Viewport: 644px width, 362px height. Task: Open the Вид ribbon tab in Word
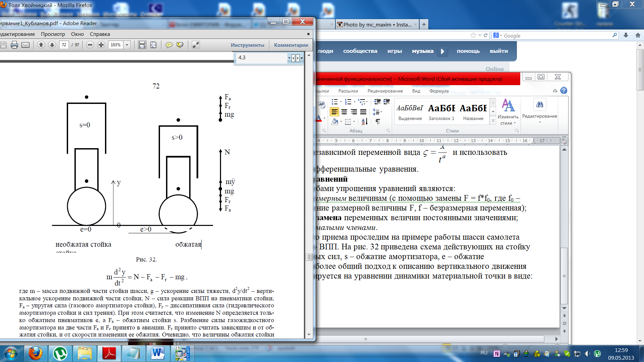416,91
